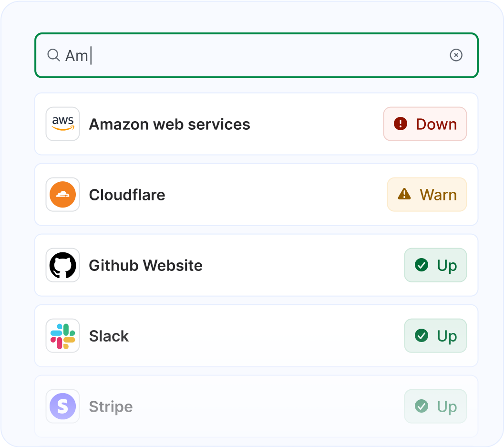Click the faded Up badge for Stripe
The image size is (504, 447).
[x=435, y=406]
